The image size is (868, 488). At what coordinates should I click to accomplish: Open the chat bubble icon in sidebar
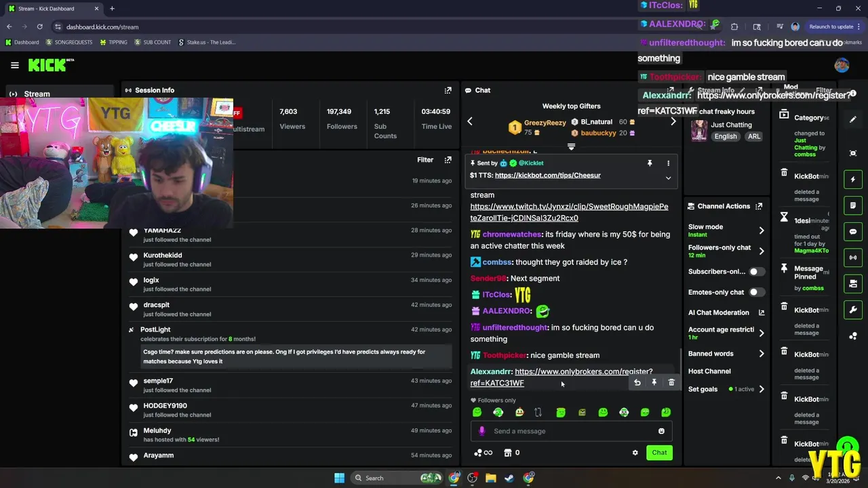point(853,232)
